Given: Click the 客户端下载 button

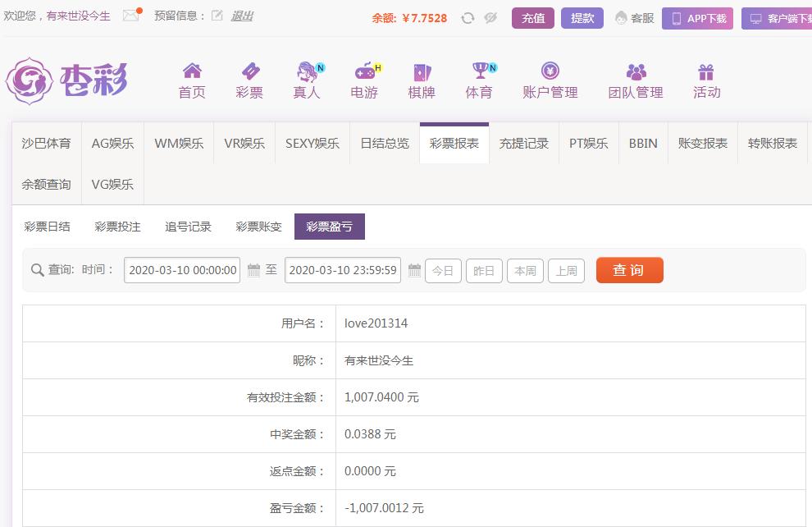Looking at the screenshot, I should [x=777, y=19].
